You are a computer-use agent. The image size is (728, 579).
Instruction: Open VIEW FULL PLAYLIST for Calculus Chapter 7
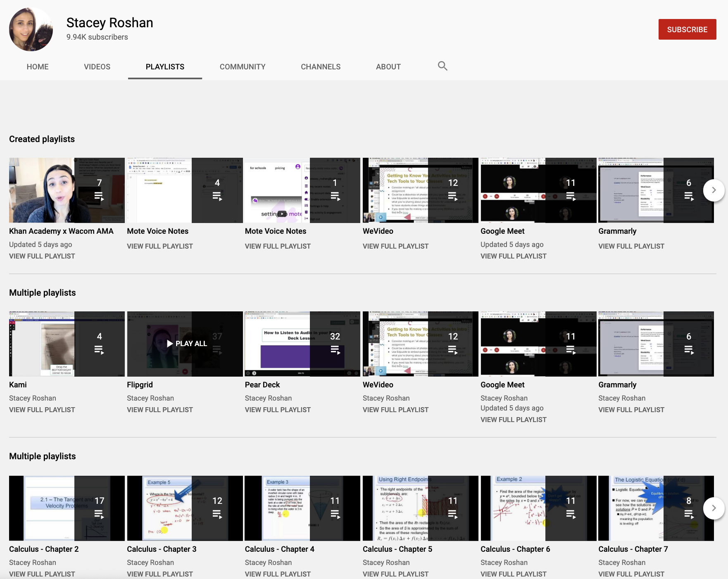coord(631,574)
